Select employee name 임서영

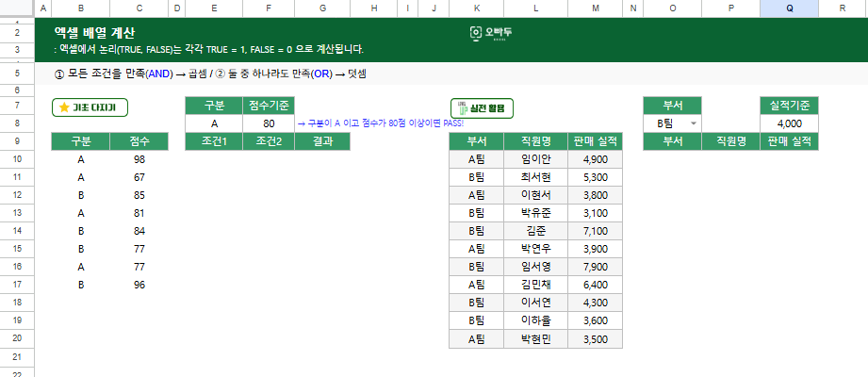point(536,267)
